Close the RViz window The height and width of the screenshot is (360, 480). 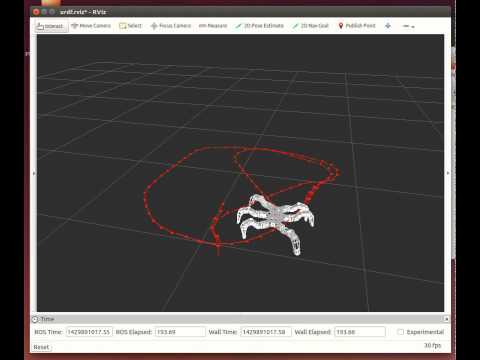click(36, 12)
